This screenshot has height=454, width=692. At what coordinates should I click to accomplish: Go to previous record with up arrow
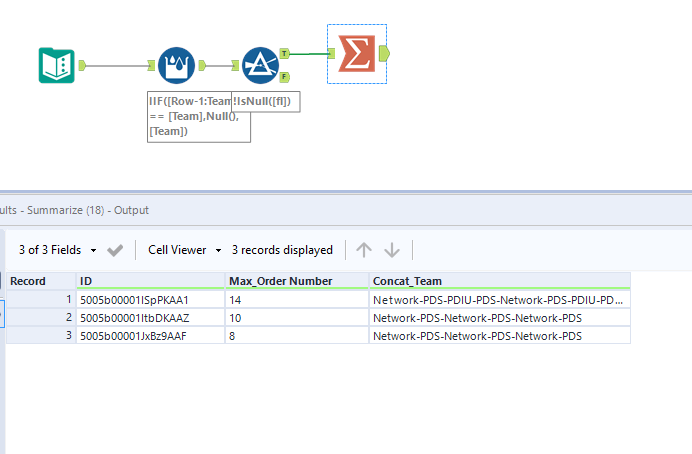pos(364,250)
